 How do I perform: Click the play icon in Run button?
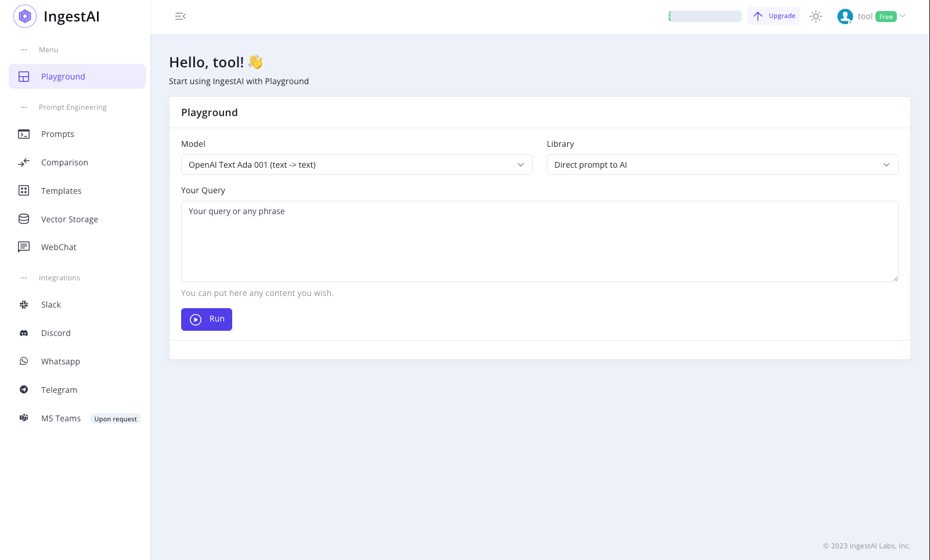tap(196, 319)
